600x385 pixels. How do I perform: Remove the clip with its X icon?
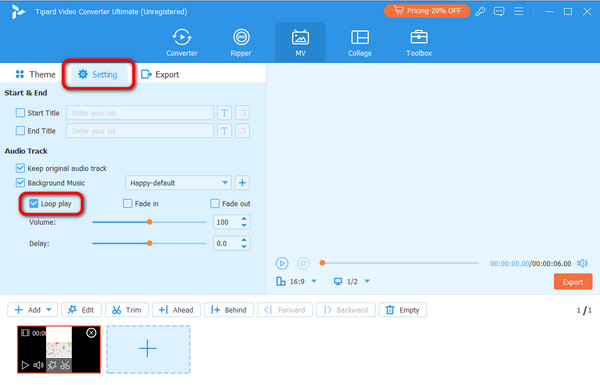coord(91,333)
